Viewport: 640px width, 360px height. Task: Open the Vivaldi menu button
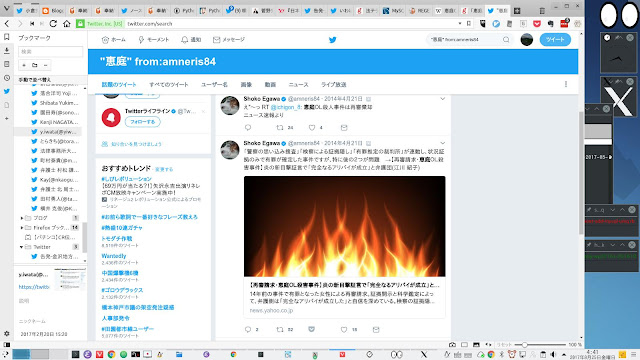point(7,8)
